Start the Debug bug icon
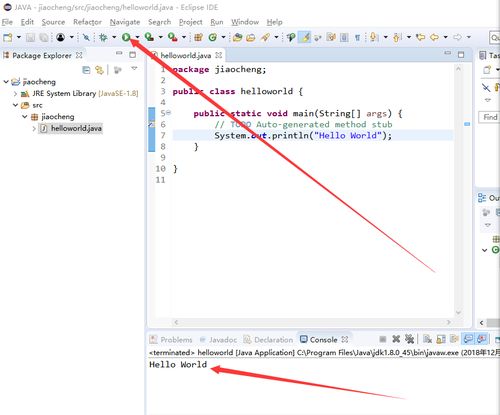This screenshot has height=415, width=500. pyautogui.click(x=103, y=37)
